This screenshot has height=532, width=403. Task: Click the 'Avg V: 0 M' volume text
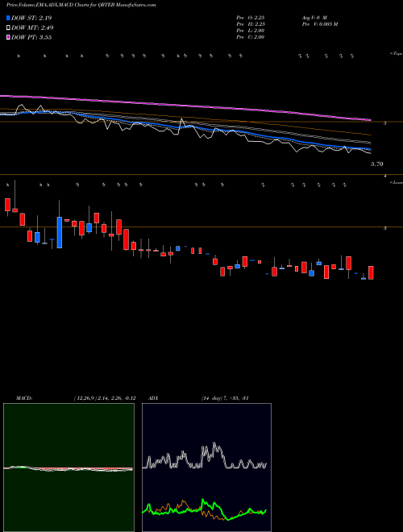coord(314,18)
